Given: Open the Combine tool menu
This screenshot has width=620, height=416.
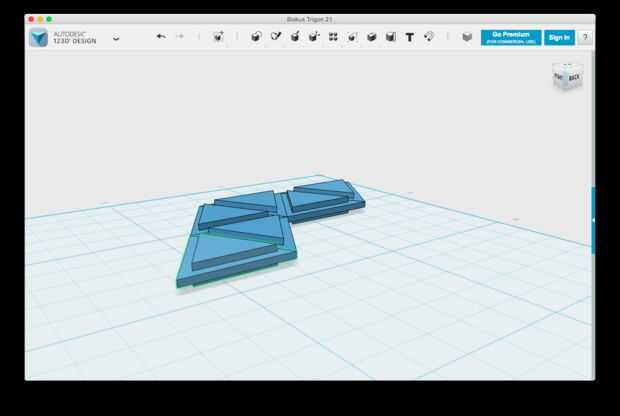Looking at the screenshot, I should click(x=371, y=37).
